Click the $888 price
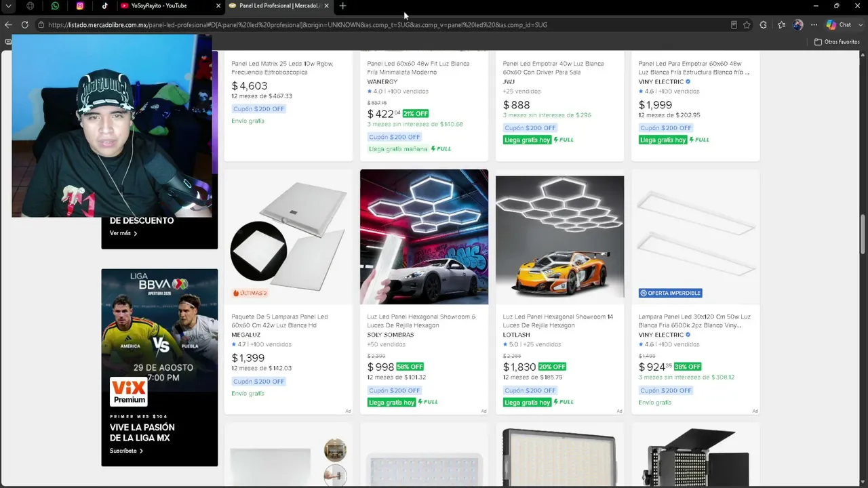868x488 pixels. (516, 105)
